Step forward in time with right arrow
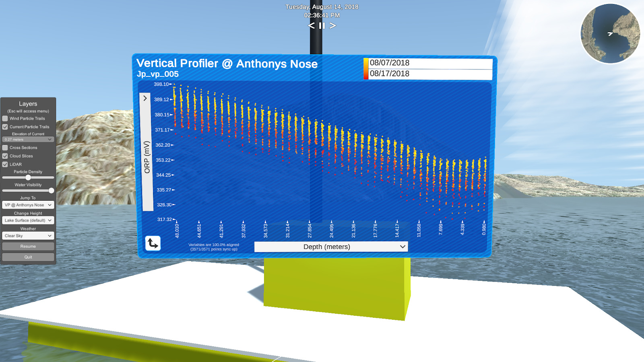The height and width of the screenshot is (362, 644). pos(332,26)
